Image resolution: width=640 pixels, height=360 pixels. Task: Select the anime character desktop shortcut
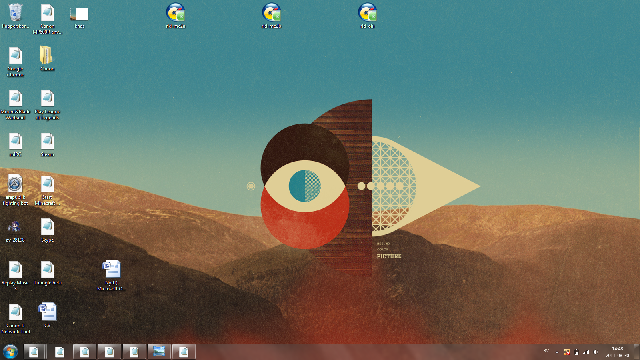15,231
